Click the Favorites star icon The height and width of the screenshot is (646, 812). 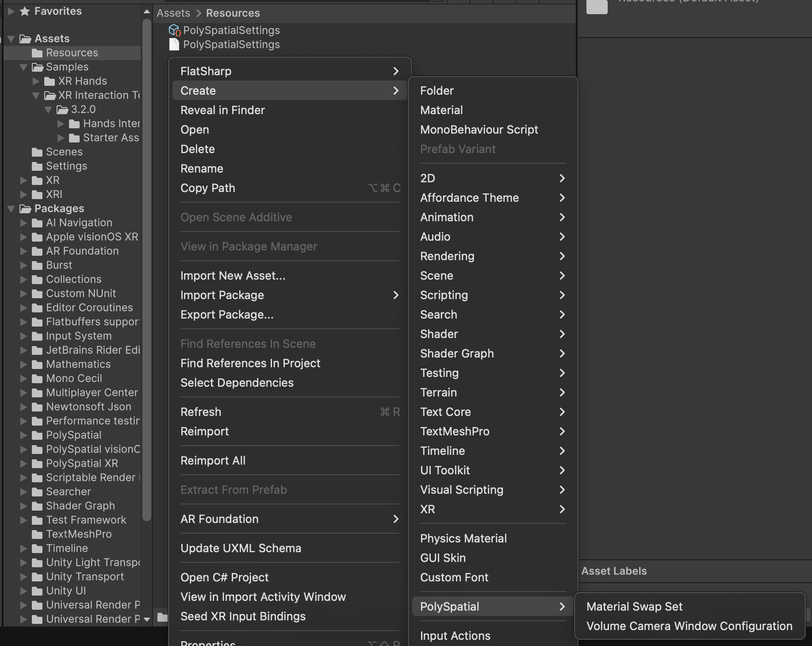[x=25, y=12]
